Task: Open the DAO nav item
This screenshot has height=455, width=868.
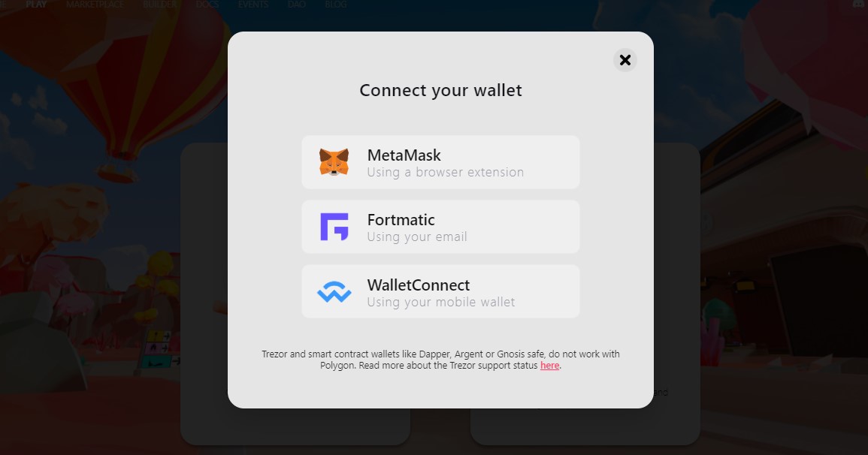Action: pos(297,4)
